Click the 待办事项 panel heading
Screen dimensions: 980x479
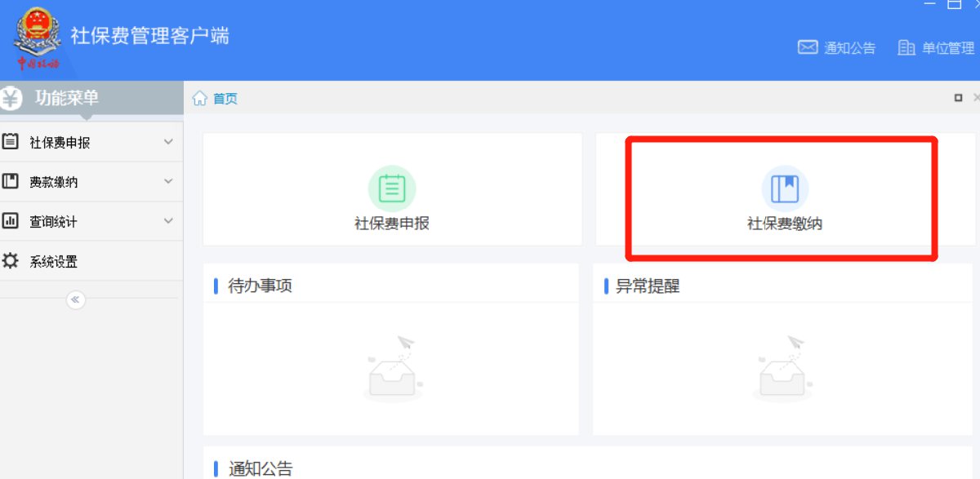coord(260,286)
